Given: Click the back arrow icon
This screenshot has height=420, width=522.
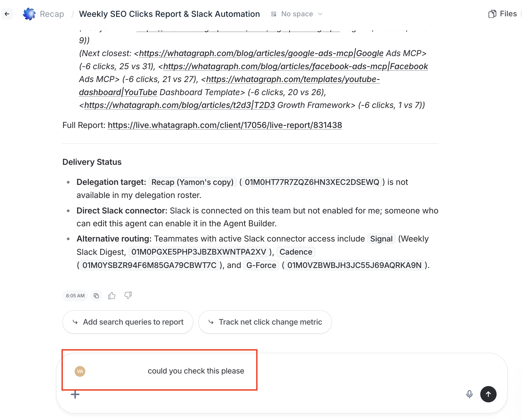Looking at the screenshot, I should tap(7, 14).
